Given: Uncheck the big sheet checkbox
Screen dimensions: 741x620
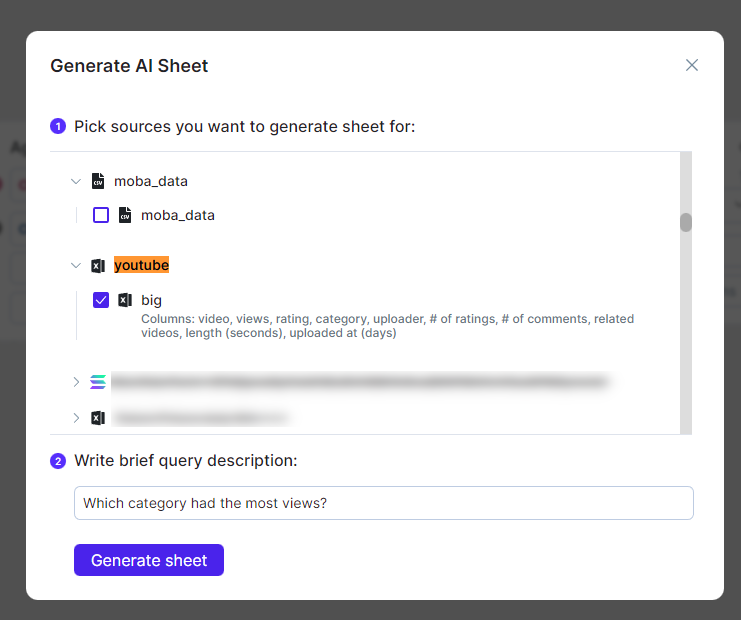Looking at the screenshot, I should pos(101,300).
